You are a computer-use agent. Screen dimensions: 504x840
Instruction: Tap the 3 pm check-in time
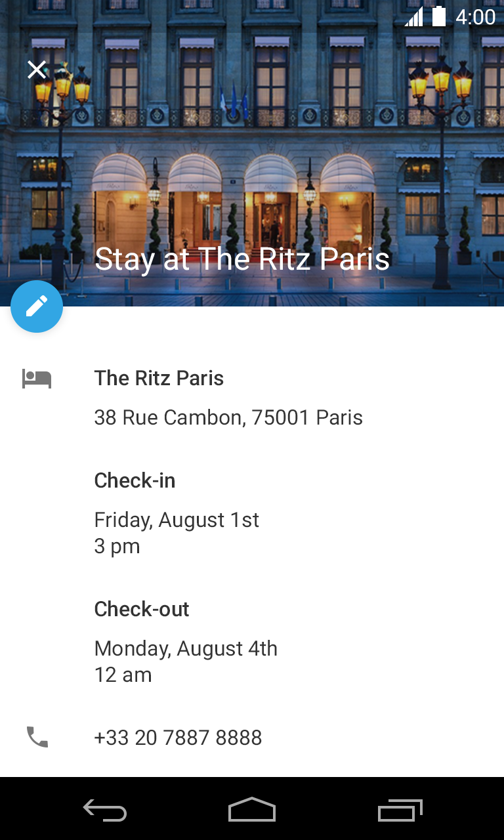tap(117, 546)
